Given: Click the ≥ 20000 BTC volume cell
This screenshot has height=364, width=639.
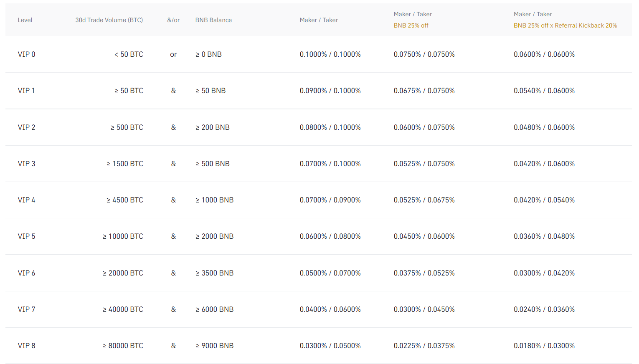Looking at the screenshot, I should [123, 273].
